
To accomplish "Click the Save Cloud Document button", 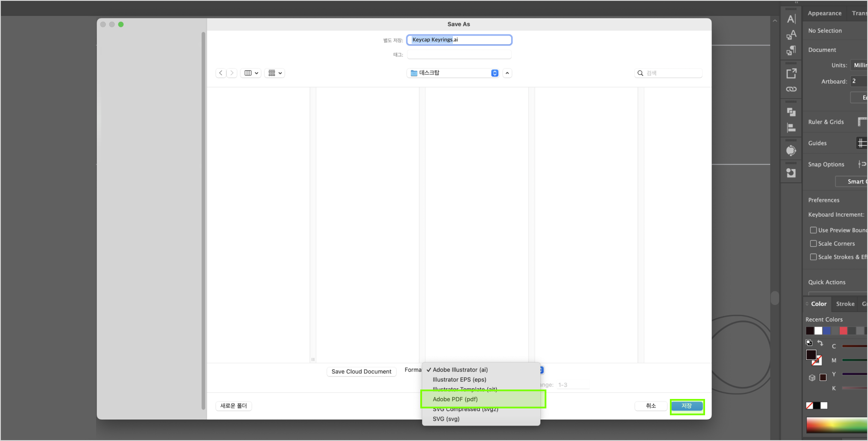I will click(361, 372).
